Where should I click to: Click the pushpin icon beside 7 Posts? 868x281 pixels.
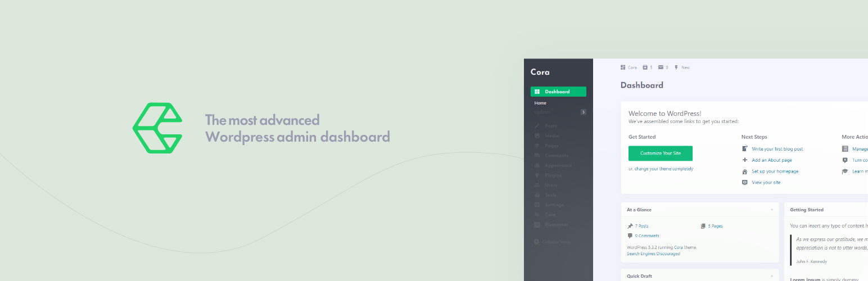630,226
